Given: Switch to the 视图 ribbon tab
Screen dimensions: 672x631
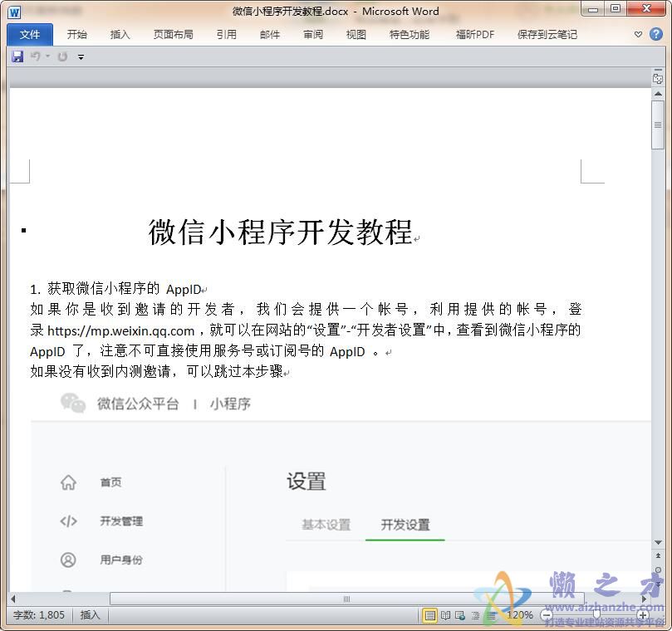Looking at the screenshot, I should pos(356,34).
